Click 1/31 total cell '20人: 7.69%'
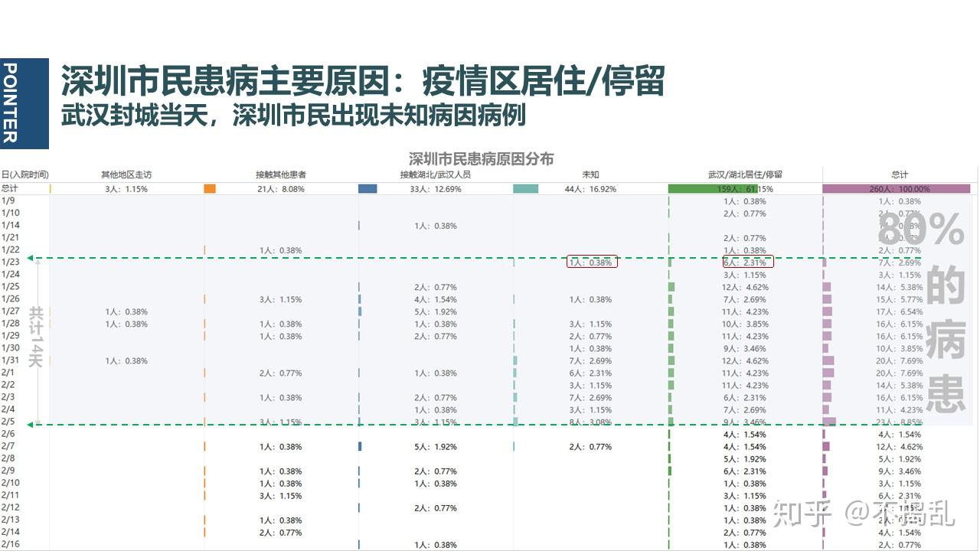The width and height of the screenshot is (980, 551). coord(900,360)
